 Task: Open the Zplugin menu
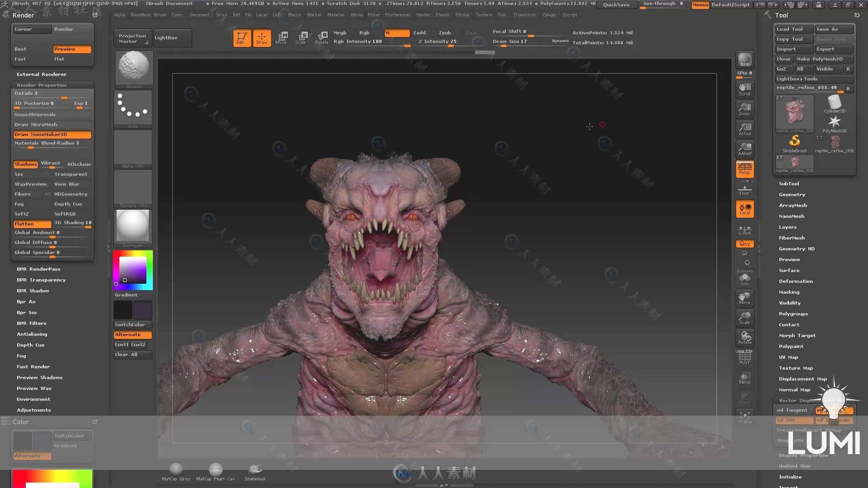tap(549, 15)
